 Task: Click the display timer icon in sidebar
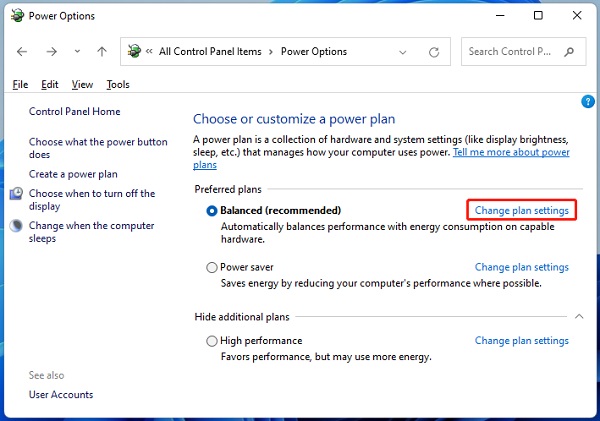16,194
